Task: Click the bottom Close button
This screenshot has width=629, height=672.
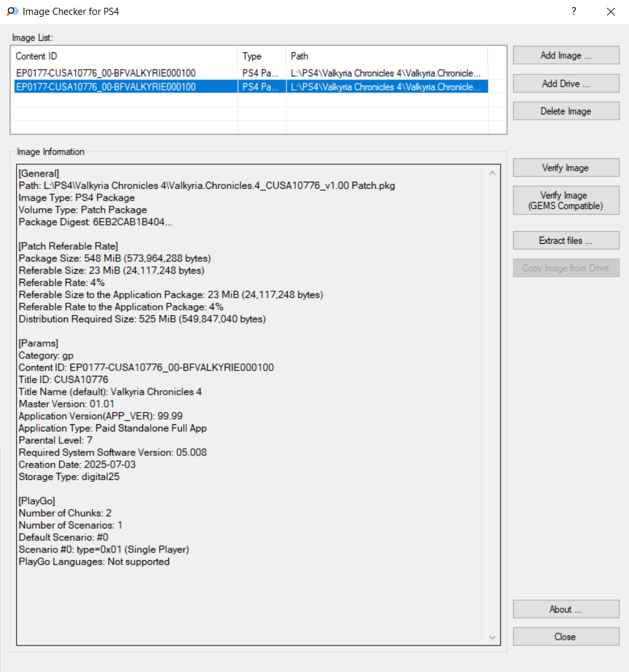Action: point(566,636)
